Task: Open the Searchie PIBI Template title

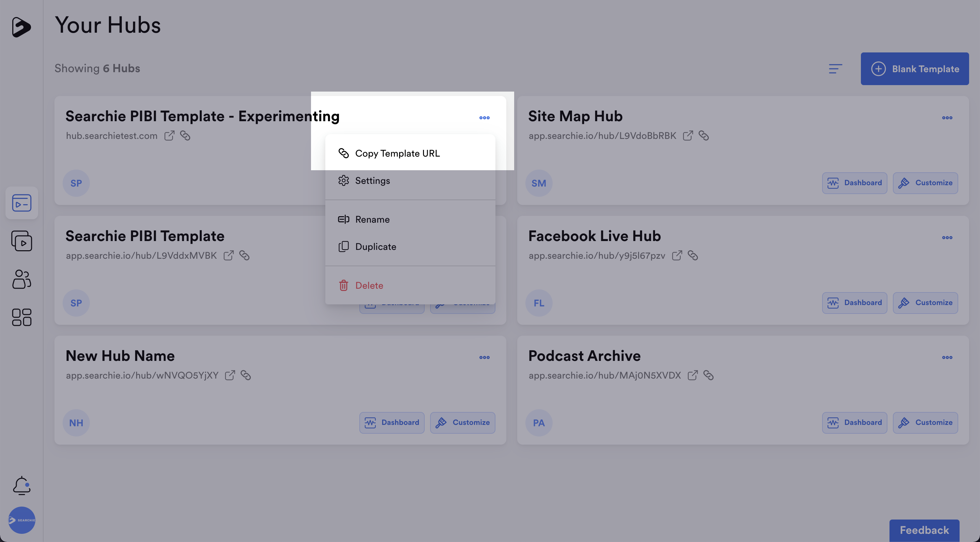Action: tap(145, 236)
